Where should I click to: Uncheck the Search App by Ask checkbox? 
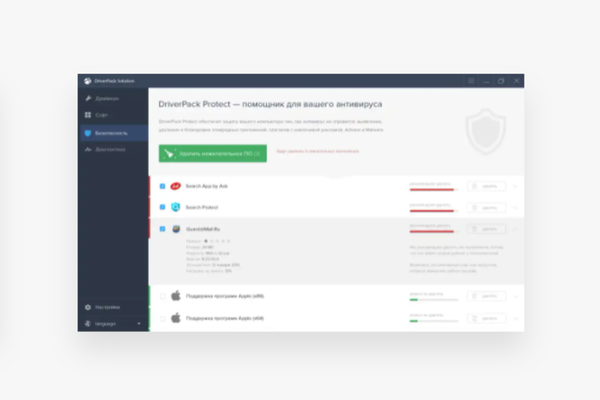162,186
